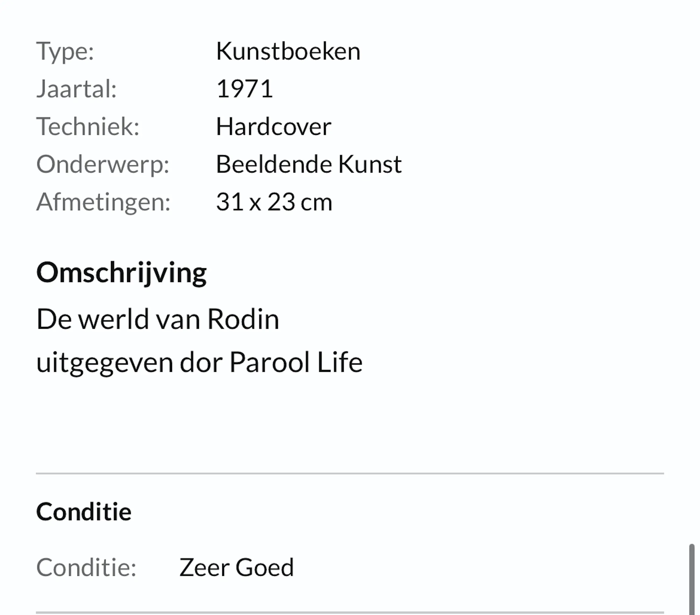Select the 'Zeer Goed' condition value
The width and height of the screenshot is (700, 615).
tap(236, 567)
